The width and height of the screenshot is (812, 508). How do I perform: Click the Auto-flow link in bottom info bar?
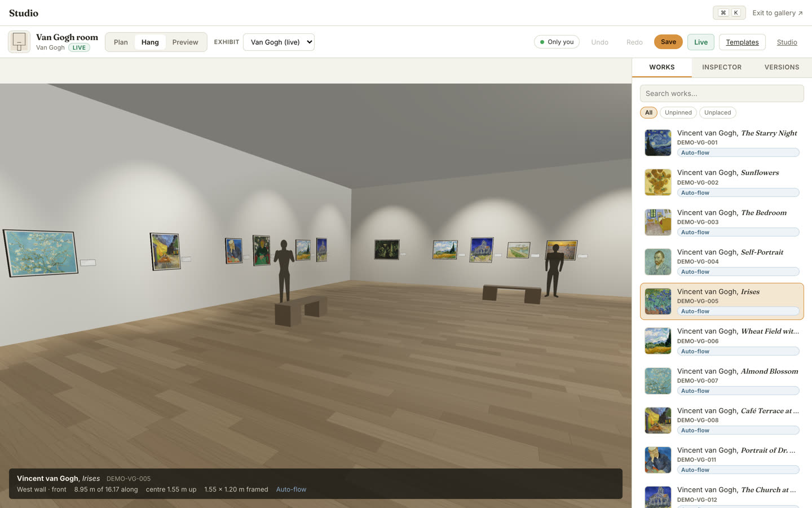tap(291, 489)
